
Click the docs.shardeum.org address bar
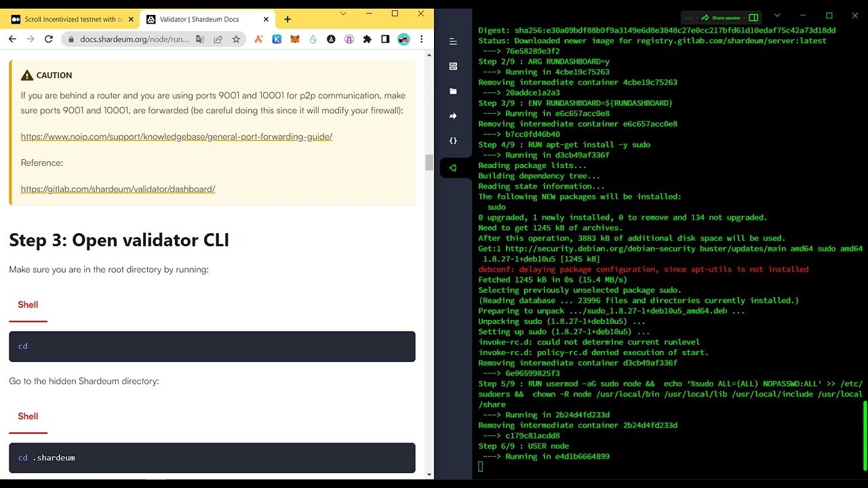[x=134, y=39]
